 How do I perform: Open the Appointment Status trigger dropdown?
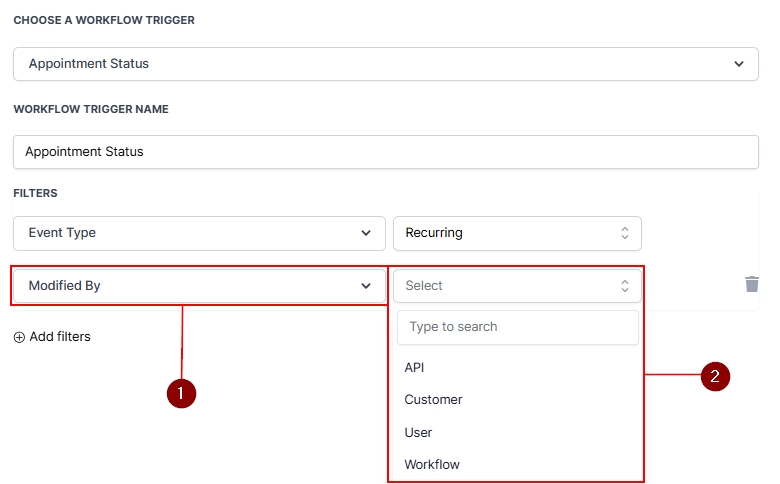pos(385,64)
